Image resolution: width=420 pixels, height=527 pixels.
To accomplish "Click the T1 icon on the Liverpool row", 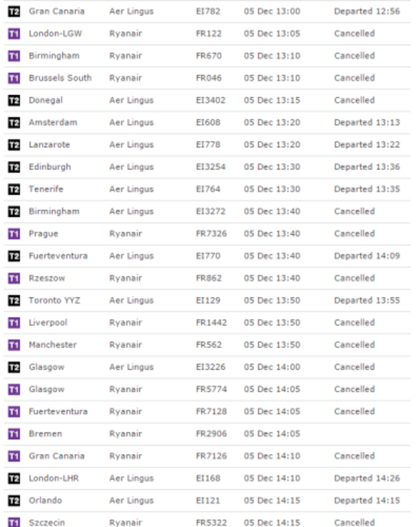I will click(x=14, y=323).
